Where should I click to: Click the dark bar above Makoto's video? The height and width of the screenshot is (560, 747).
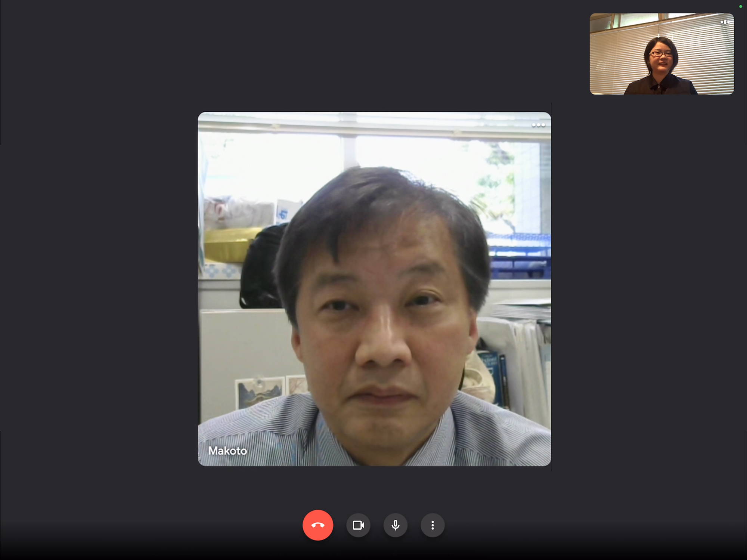(374, 56)
